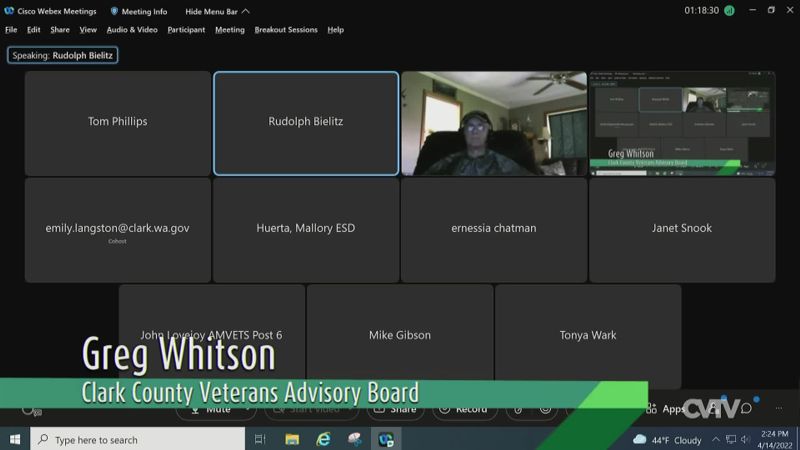Click the Start video button
Screen dimensions: 800x450
[x=310, y=409]
